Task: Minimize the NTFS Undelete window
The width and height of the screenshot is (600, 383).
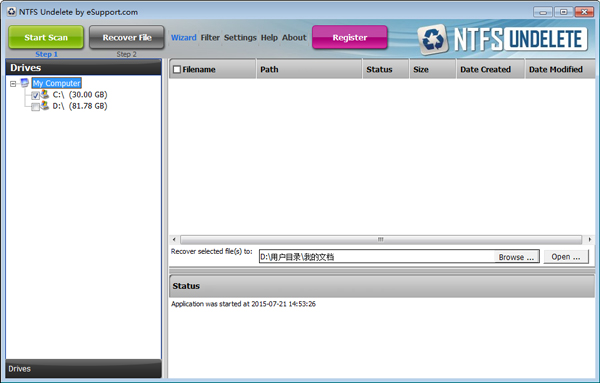Action: 543,12
